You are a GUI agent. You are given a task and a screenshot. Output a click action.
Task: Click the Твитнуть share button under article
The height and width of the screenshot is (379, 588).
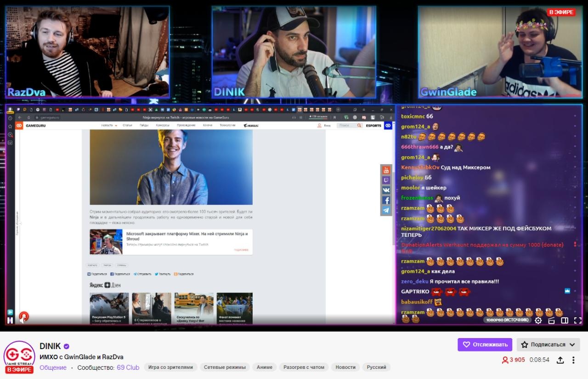[163, 274]
